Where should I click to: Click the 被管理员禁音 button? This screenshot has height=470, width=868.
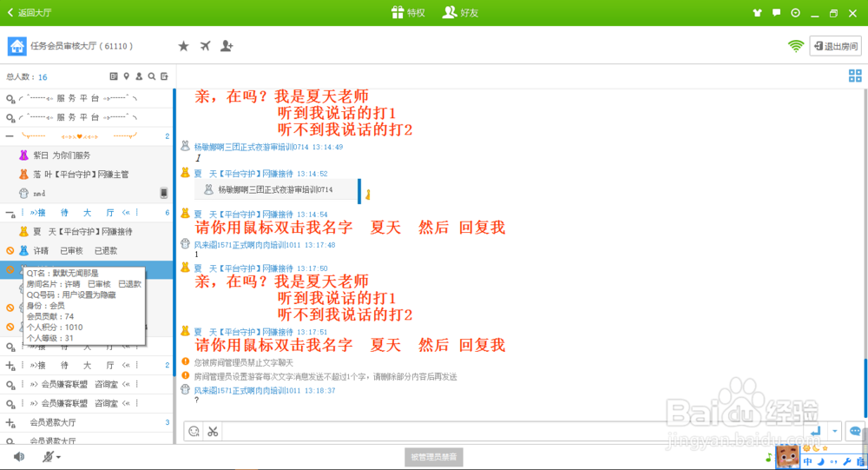[433, 457]
